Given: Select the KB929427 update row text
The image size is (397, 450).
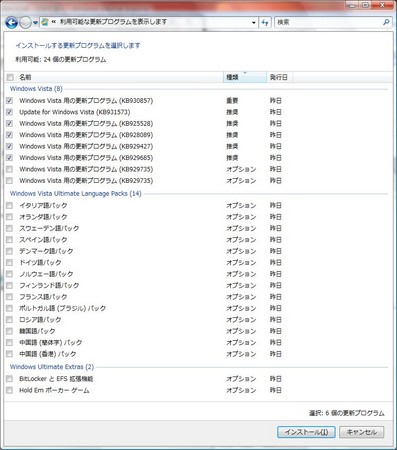Looking at the screenshot, I should [x=86, y=146].
